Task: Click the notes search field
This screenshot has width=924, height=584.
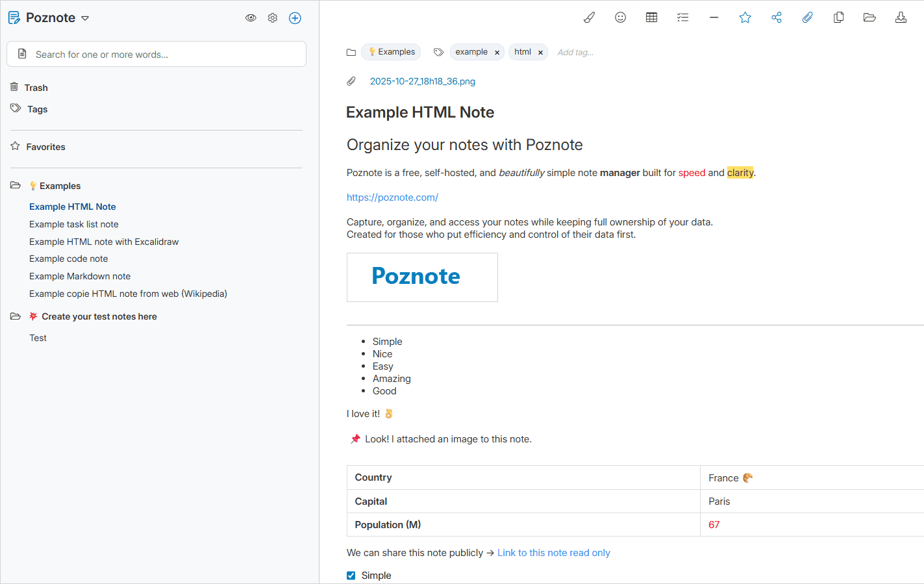Action: pos(162,55)
